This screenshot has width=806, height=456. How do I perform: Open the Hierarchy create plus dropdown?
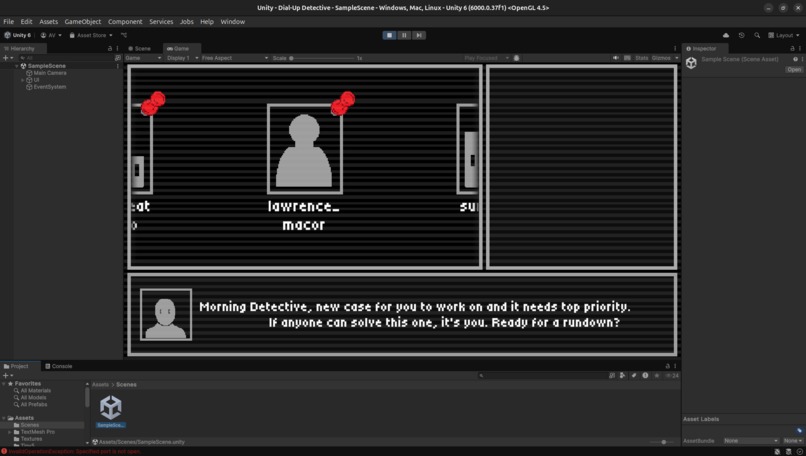[8, 58]
